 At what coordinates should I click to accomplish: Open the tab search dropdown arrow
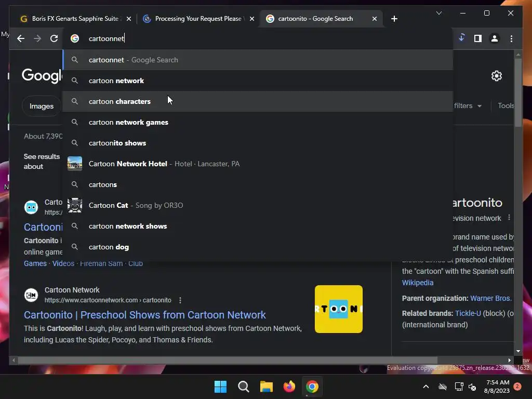click(438, 13)
